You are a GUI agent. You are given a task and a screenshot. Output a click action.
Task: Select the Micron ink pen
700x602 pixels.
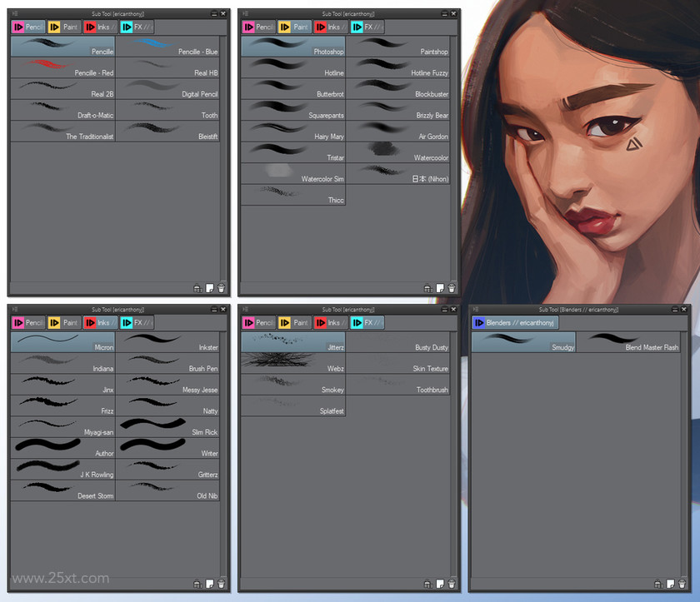[x=62, y=342]
